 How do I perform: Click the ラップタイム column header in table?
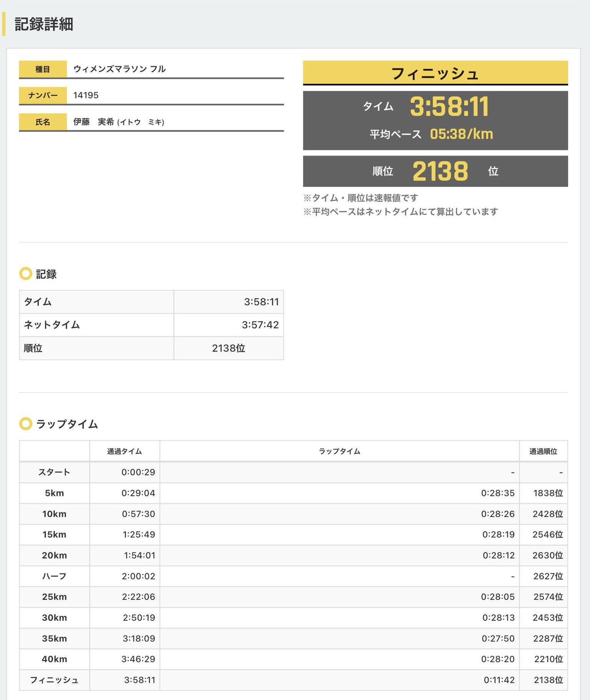click(339, 451)
